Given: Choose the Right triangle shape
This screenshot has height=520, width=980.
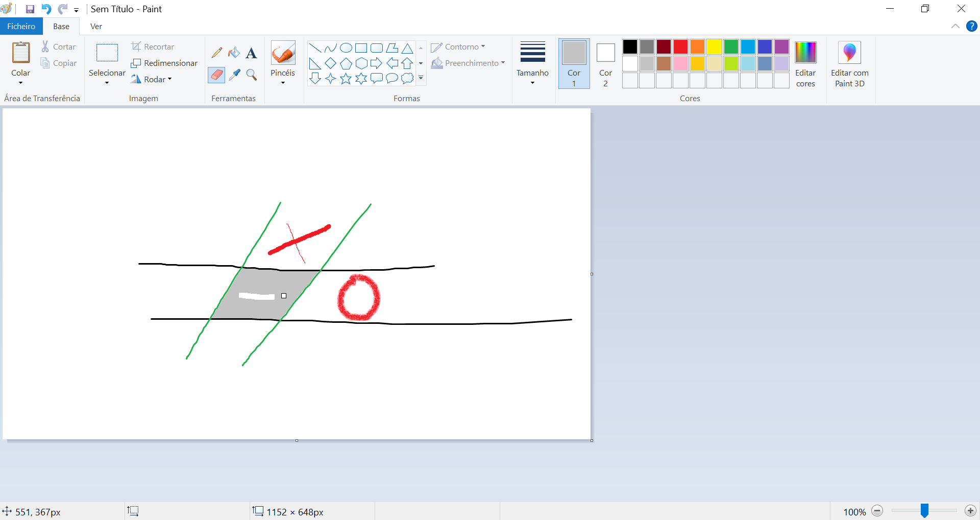Looking at the screenshot, I should (315, 63).
